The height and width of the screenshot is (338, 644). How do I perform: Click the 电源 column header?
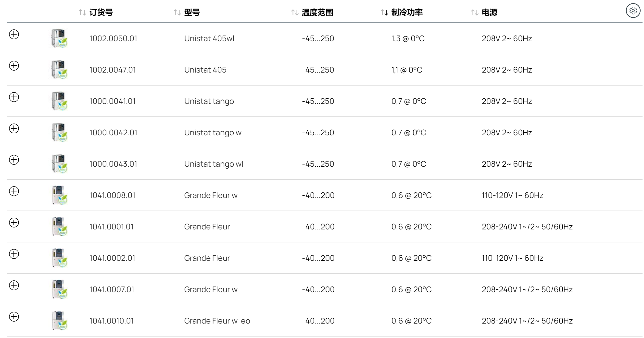click(490, 12)
